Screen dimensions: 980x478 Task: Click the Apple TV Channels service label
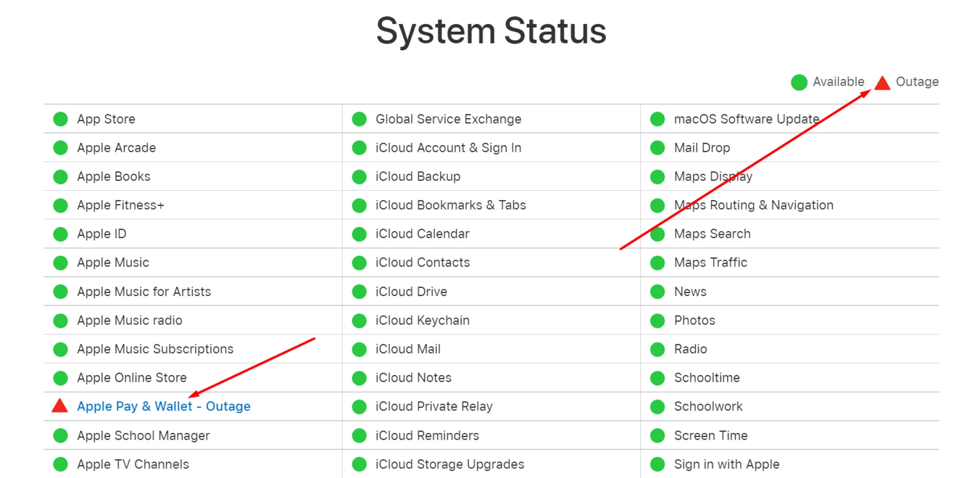coord(133,464)
